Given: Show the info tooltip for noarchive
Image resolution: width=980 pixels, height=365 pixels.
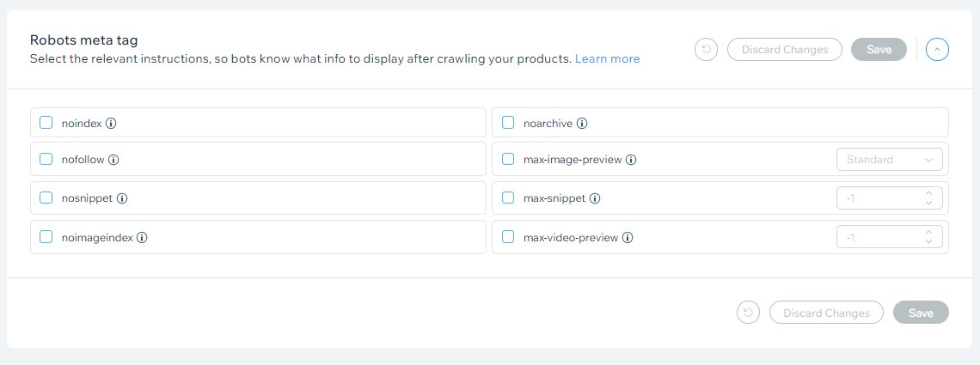Looking at the screenshot, I should pyautogui.click(x=581, y=124).
